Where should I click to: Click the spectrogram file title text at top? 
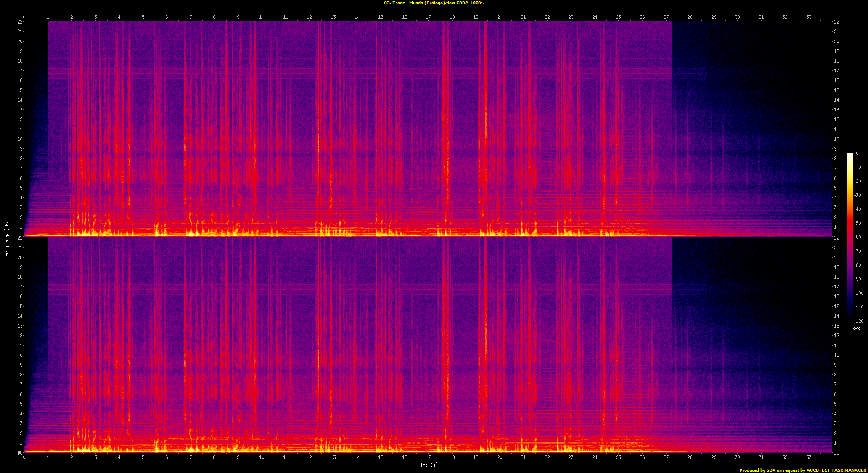point(434,3)
